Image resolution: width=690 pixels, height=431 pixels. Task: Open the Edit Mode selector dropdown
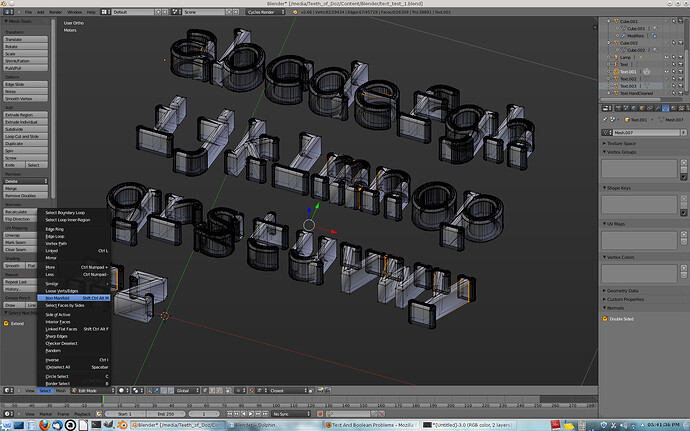tap(93, 390)
